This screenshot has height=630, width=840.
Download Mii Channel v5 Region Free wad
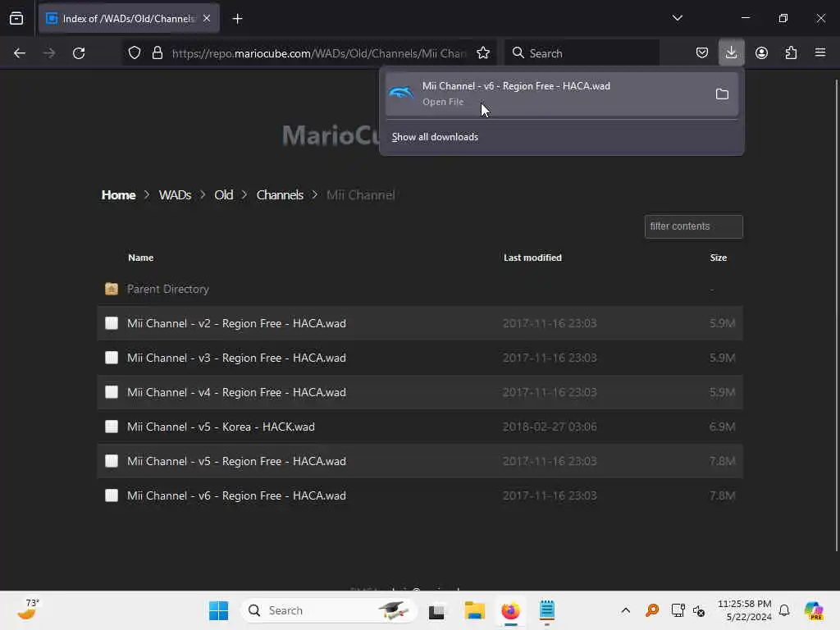(x=236, y=461)
